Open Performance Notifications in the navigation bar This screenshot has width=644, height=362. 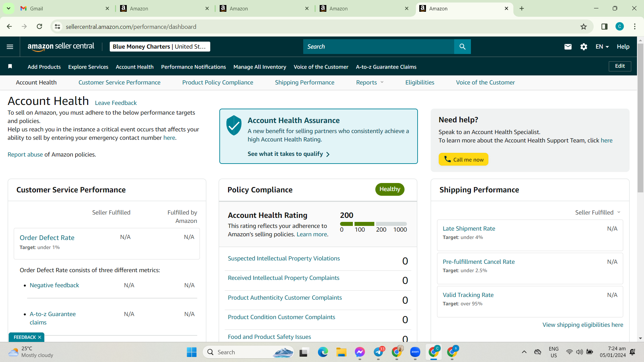coord(194,67)
